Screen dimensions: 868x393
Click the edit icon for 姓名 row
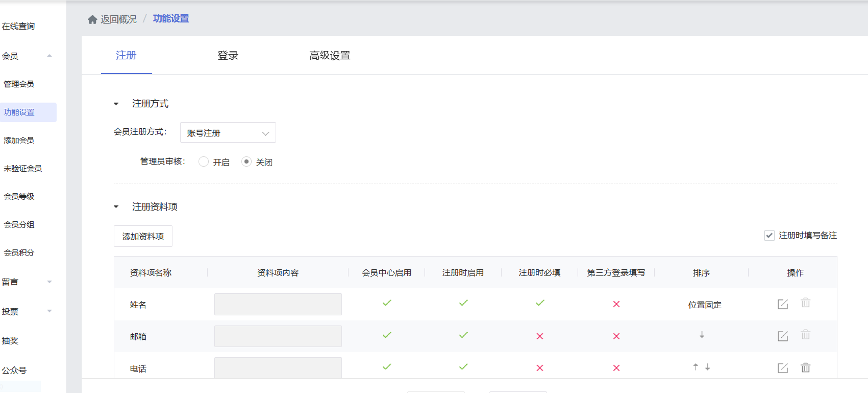tap(782, 304)
